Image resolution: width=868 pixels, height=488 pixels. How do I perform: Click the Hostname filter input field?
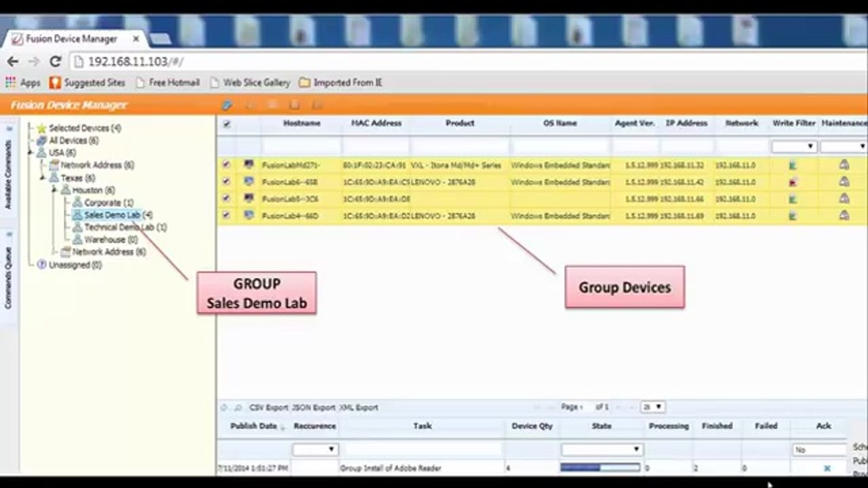(301, 146)
